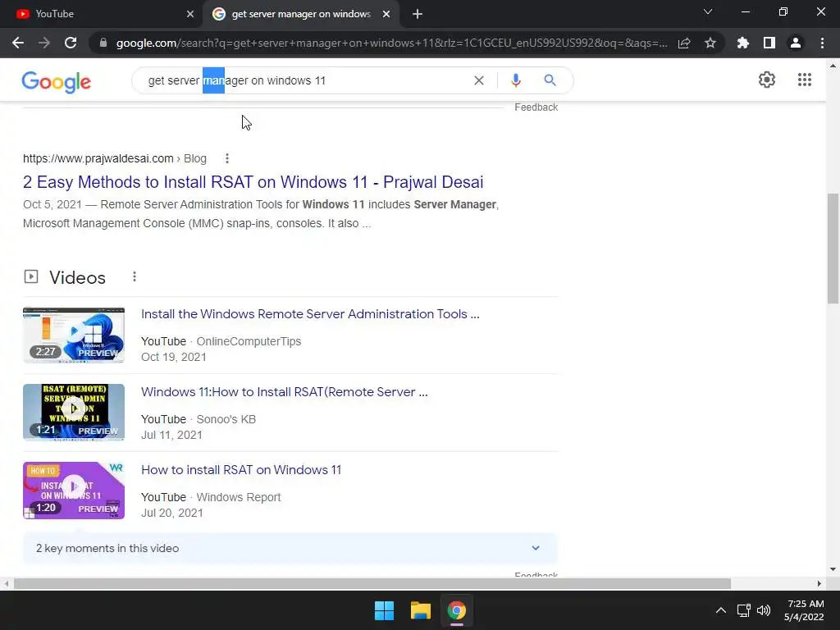840x630 pixels.
Task: Click the Chrome taskbar icon
Action: [x=457, y=610]
